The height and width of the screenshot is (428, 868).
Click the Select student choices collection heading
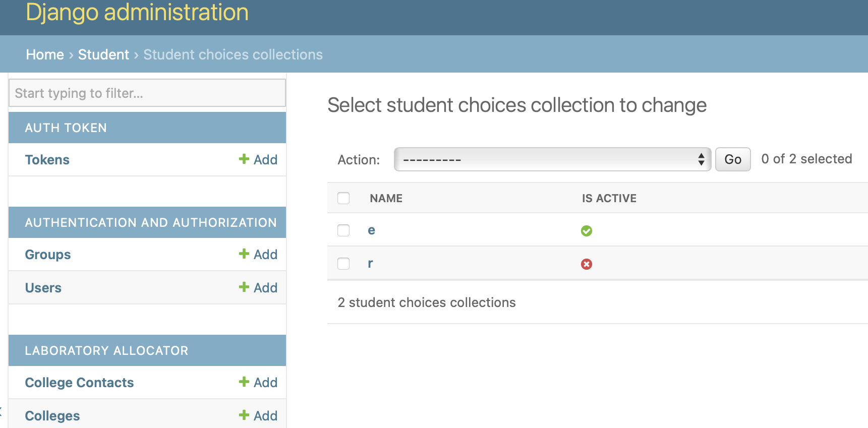click(x=517, y=105)
